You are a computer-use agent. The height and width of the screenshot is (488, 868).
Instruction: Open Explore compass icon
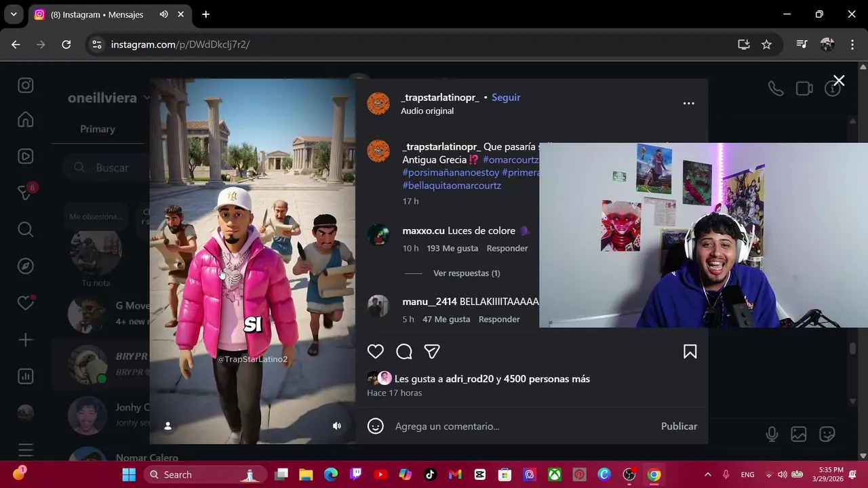click(26, 266)
